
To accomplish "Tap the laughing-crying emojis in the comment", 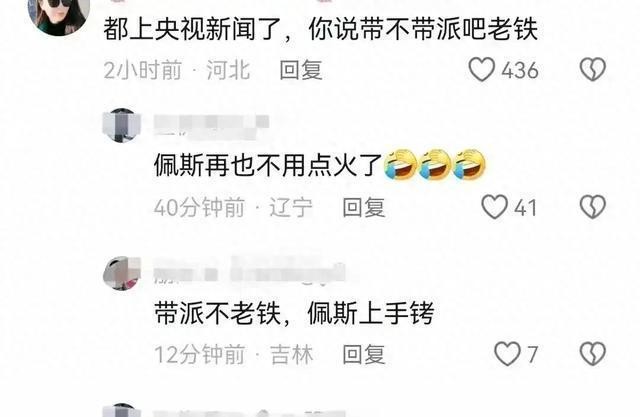I will 435,164.
